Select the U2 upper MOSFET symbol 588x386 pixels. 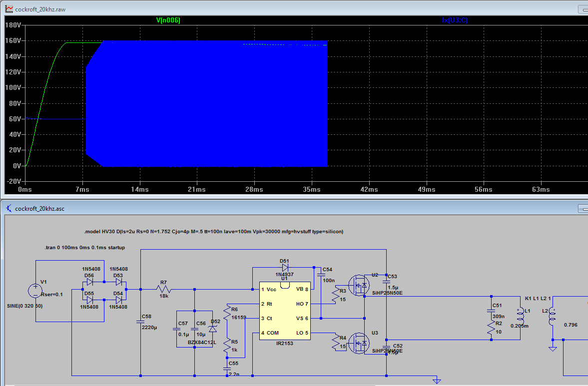point(357,285)
